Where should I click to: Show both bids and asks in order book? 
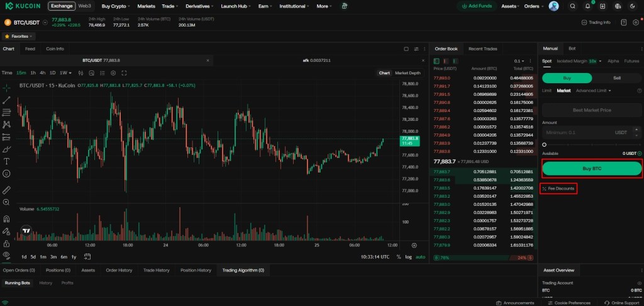click(x=436, y=61)
